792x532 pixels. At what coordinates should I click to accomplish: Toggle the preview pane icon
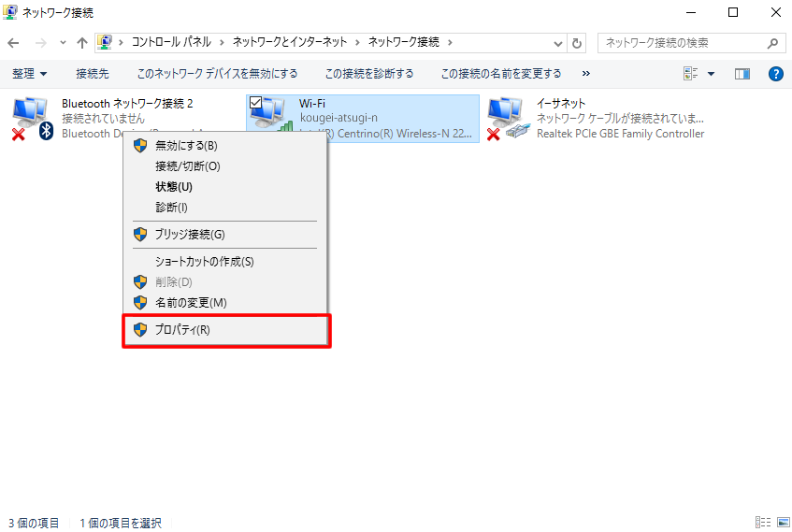click(x=742, y=74)
